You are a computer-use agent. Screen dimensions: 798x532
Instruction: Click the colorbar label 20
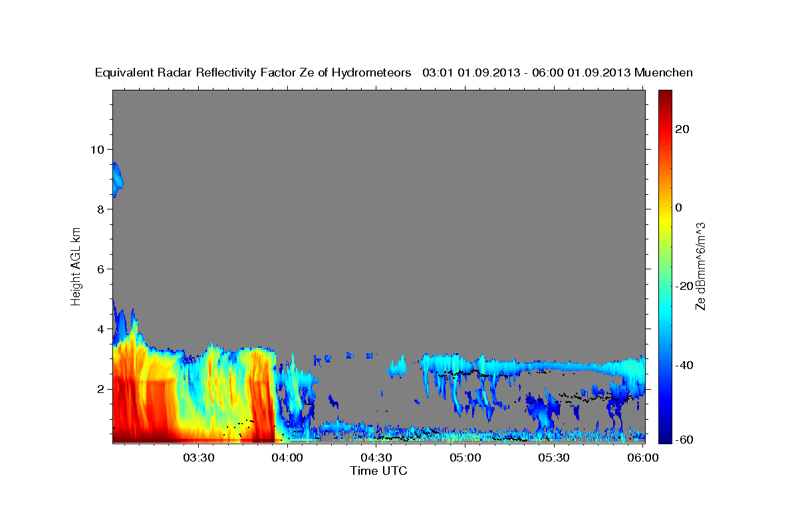tap(682, 129)
